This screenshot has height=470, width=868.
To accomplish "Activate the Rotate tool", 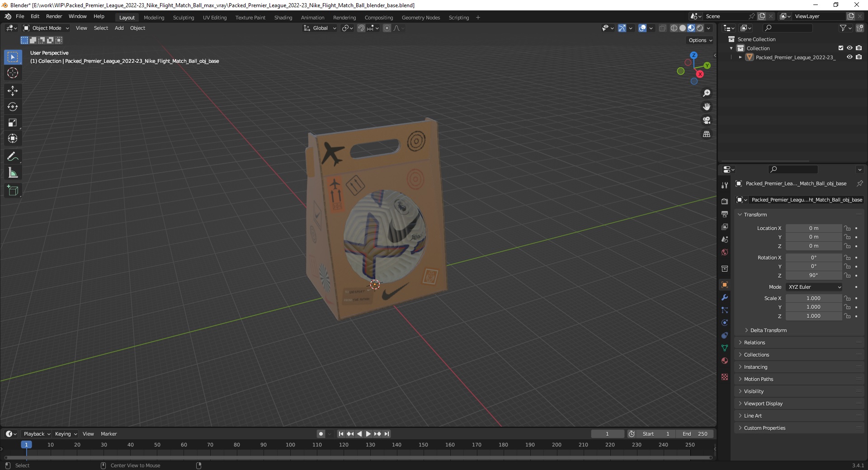I will coord(13,107).
